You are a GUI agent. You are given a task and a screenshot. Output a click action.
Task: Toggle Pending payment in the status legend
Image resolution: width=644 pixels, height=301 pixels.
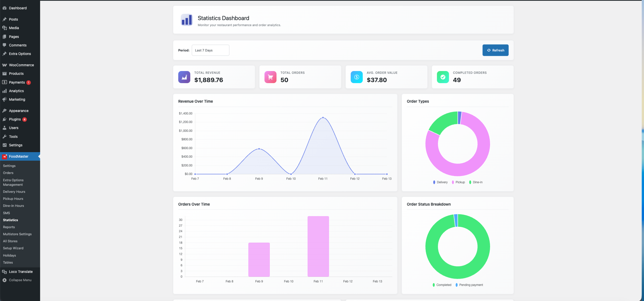[x=469, y=285]
